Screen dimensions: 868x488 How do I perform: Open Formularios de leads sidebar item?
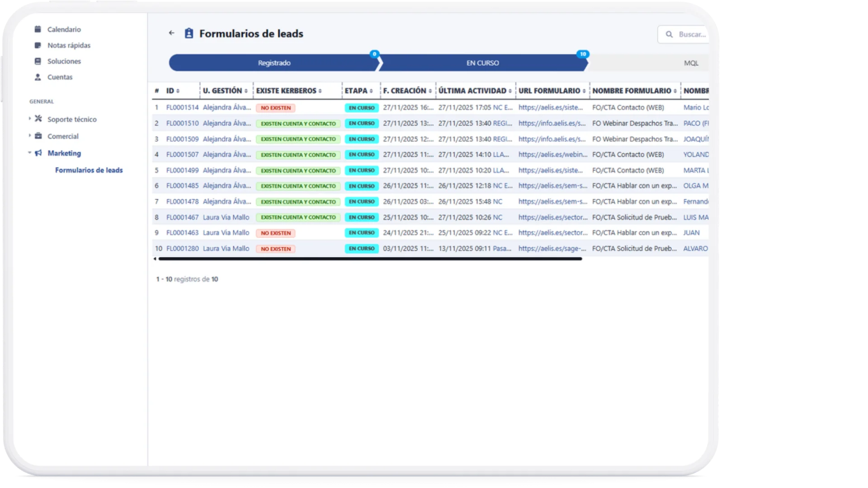coord(89,170)
